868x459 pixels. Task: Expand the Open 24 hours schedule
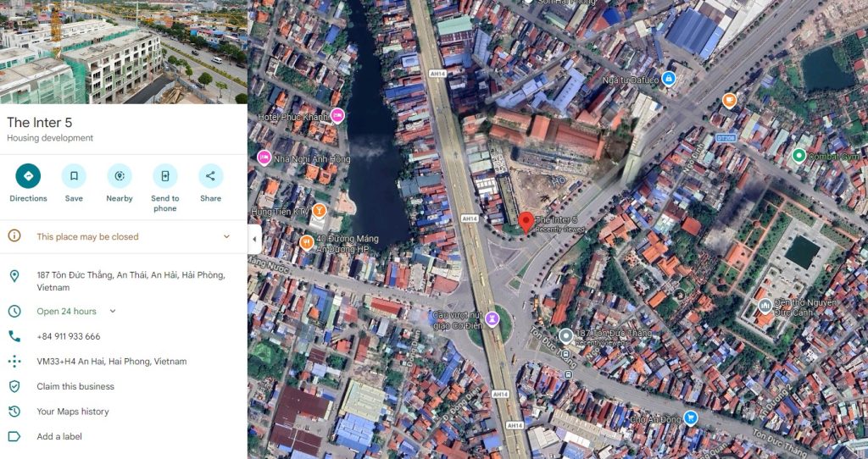113,312
